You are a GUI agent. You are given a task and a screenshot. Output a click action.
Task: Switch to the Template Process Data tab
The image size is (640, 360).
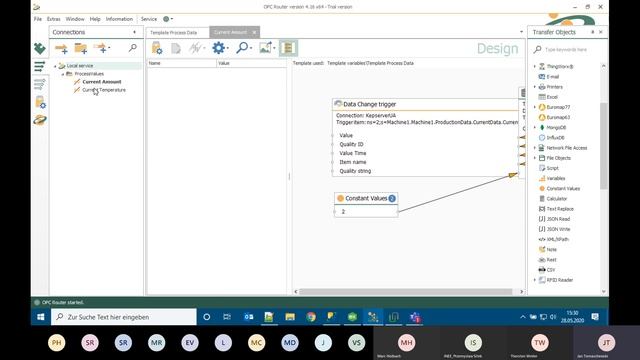point(173,33)
